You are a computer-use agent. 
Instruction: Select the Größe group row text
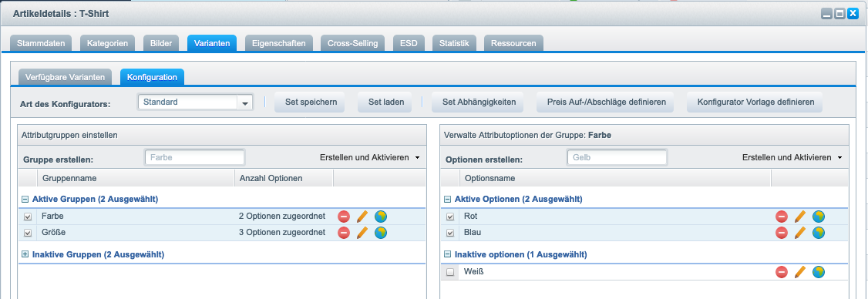(54, 233)
